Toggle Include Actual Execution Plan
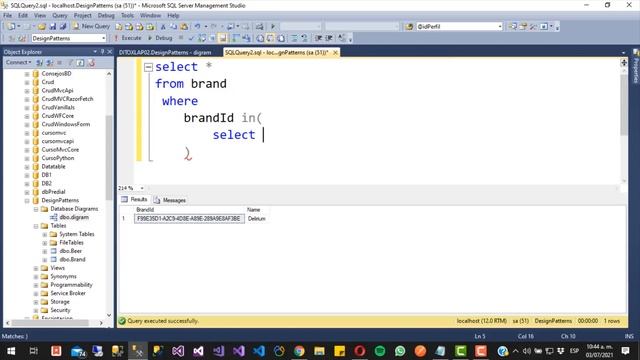 236,38
